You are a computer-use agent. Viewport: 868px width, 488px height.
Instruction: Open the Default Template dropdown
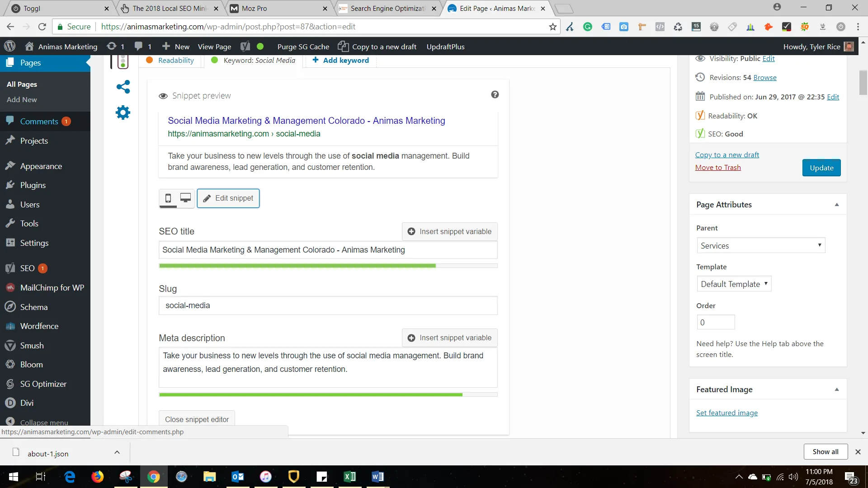[733, 284]
